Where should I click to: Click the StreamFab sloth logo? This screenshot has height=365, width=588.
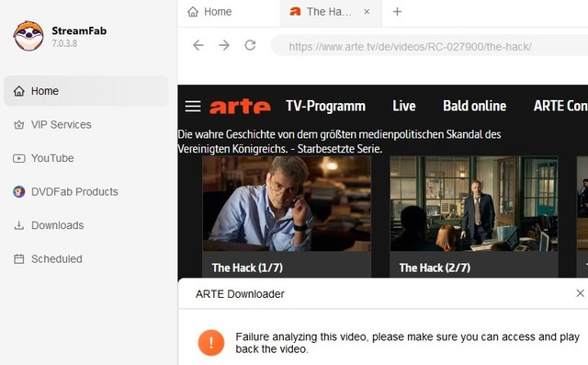[28, 36]
